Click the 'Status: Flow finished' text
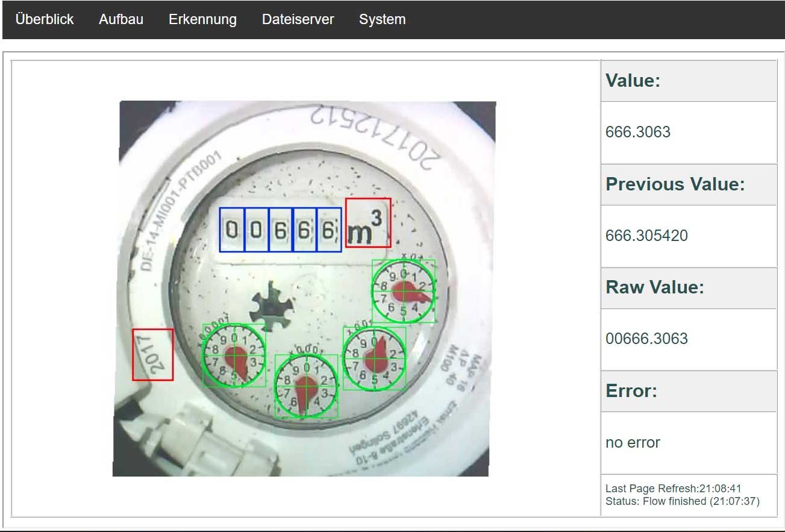The image size is (785, 532). tap(683, 501)
